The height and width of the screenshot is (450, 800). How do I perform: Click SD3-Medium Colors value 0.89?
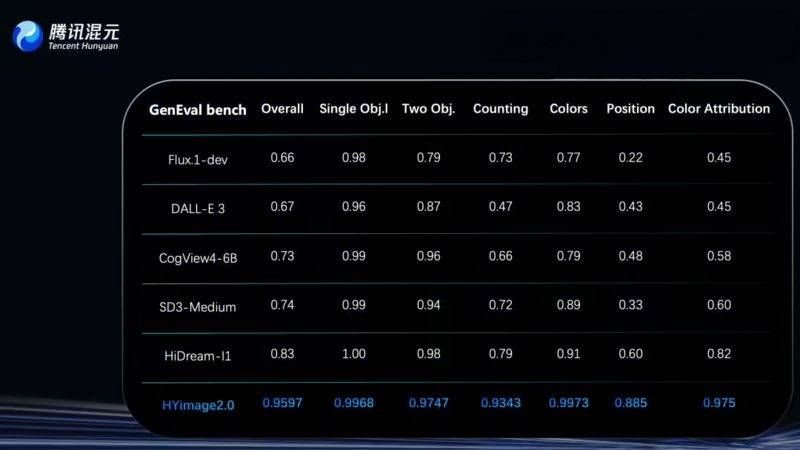coord(568,305)
